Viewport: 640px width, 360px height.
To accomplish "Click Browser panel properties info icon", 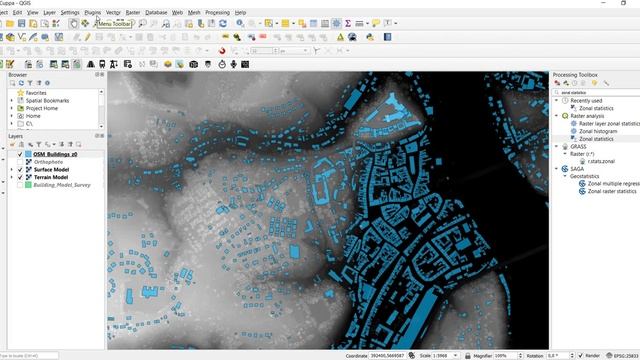I will pos(47,83).
